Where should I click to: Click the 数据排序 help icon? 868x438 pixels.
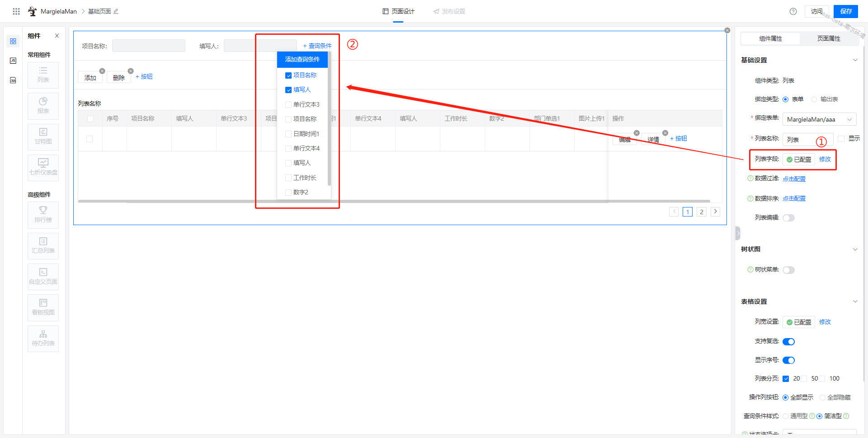[x=750, y=198]
